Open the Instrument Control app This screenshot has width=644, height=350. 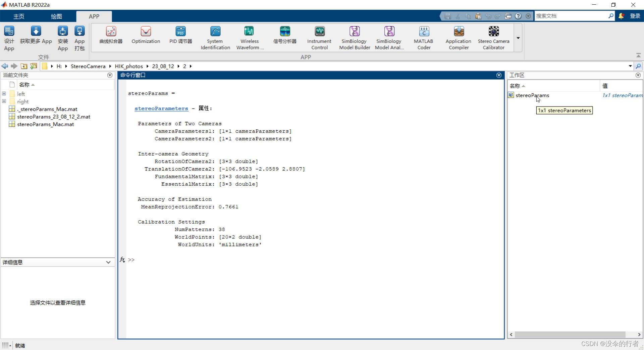click(319, 38)
